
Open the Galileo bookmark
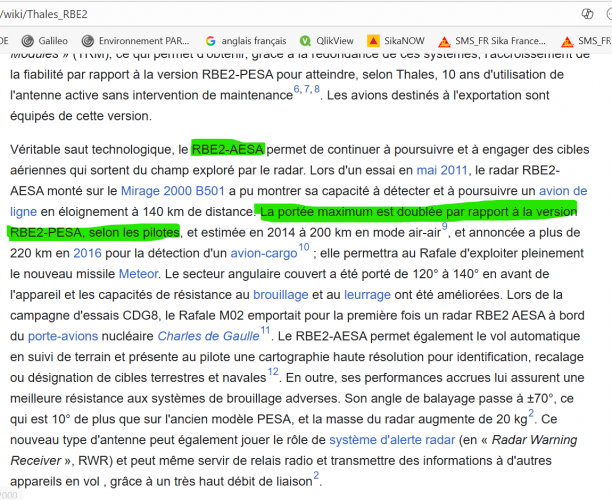(45, 41)
